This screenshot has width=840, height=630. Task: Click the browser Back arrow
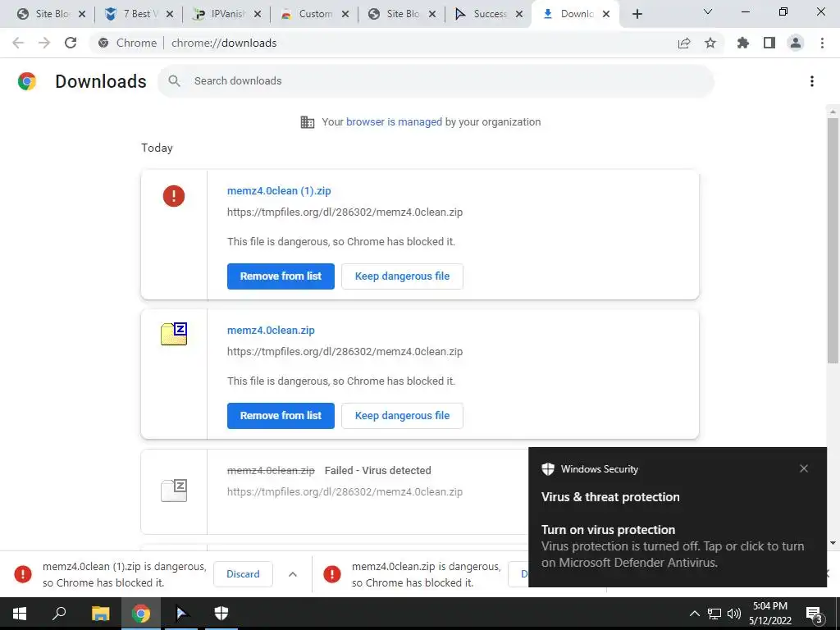tap(18, 43)
